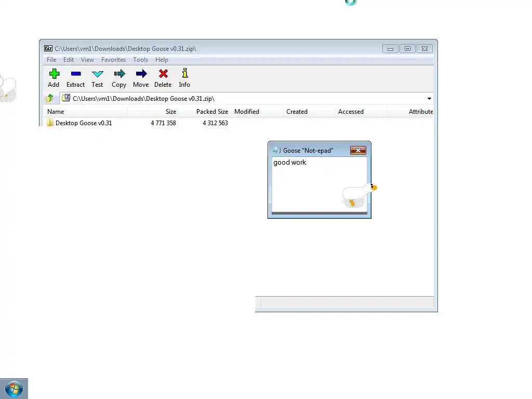Click the Desktop Goose v0.31 folder icon

pos(50,123)
